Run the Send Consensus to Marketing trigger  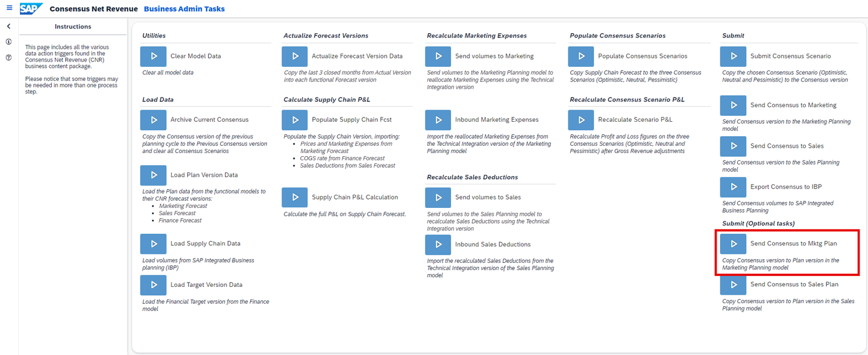[x=733, y=105]
